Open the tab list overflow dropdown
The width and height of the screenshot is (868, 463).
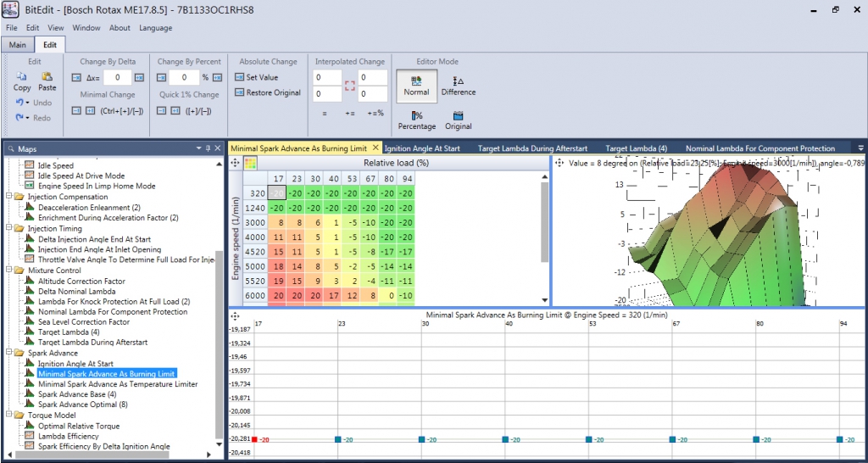(860, 148)
